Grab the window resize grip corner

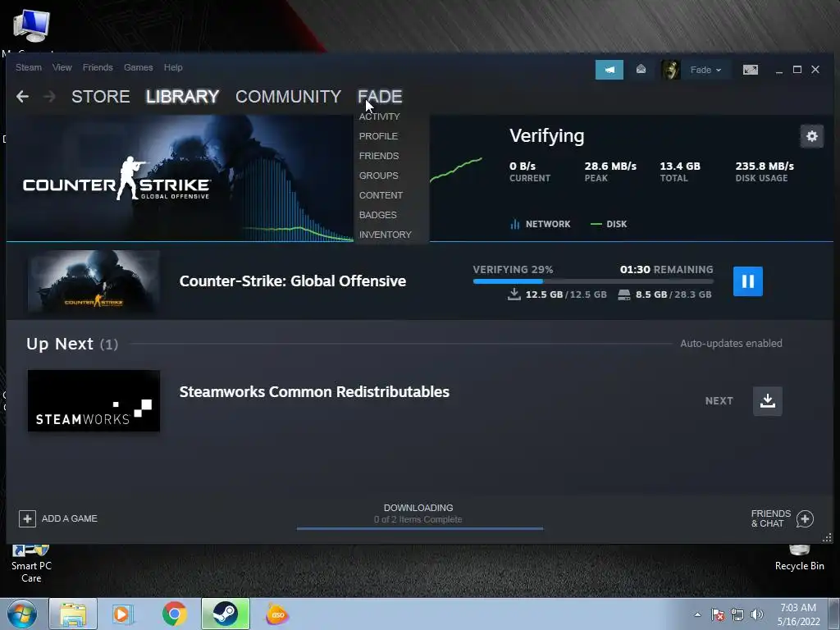coord(827,537)
